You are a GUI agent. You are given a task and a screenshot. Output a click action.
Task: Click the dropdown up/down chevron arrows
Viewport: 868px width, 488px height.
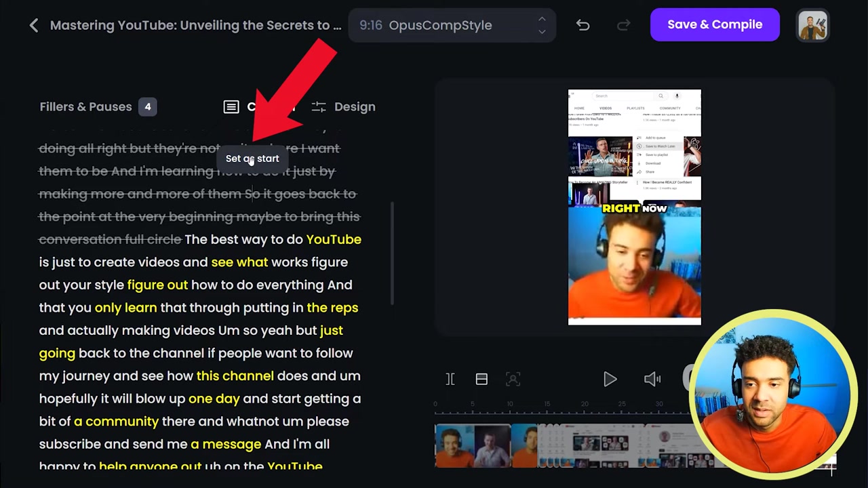pyautogui.click(x=541, y=25)
